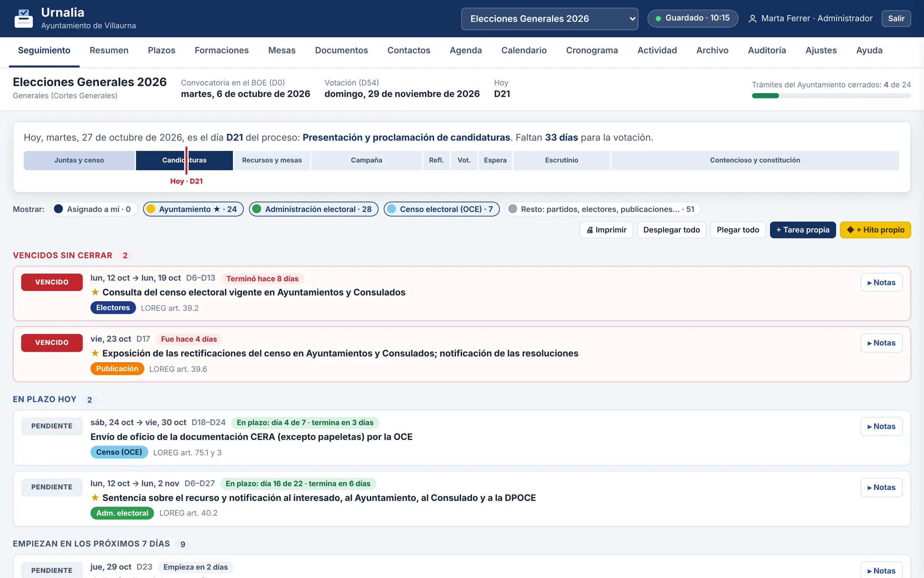Click the star icon on Consulta del censo electoral

coord(95,292)
